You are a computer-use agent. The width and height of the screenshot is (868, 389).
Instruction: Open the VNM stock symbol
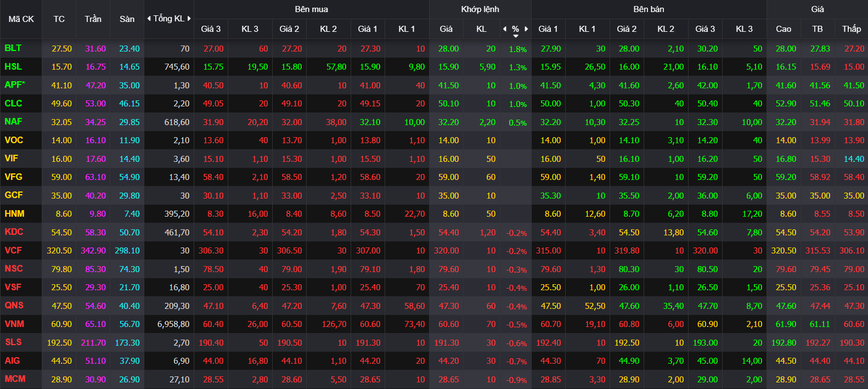[x=14, y=324]
